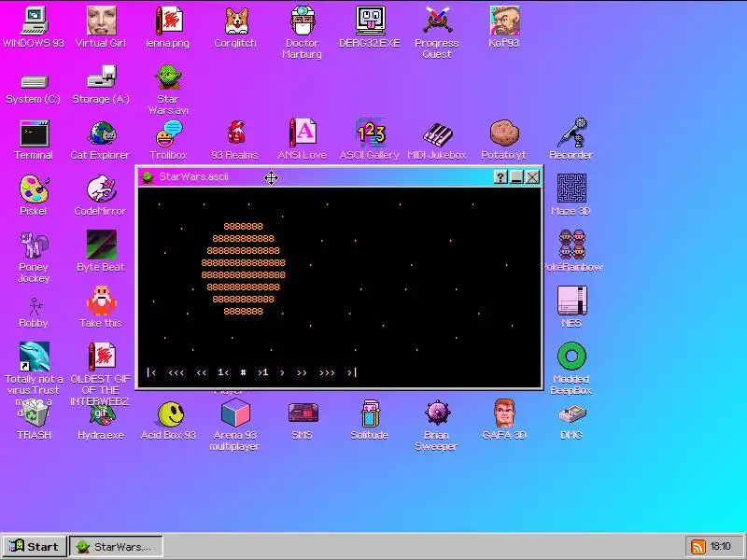Launch DERG32.EXE

[370, 27]
